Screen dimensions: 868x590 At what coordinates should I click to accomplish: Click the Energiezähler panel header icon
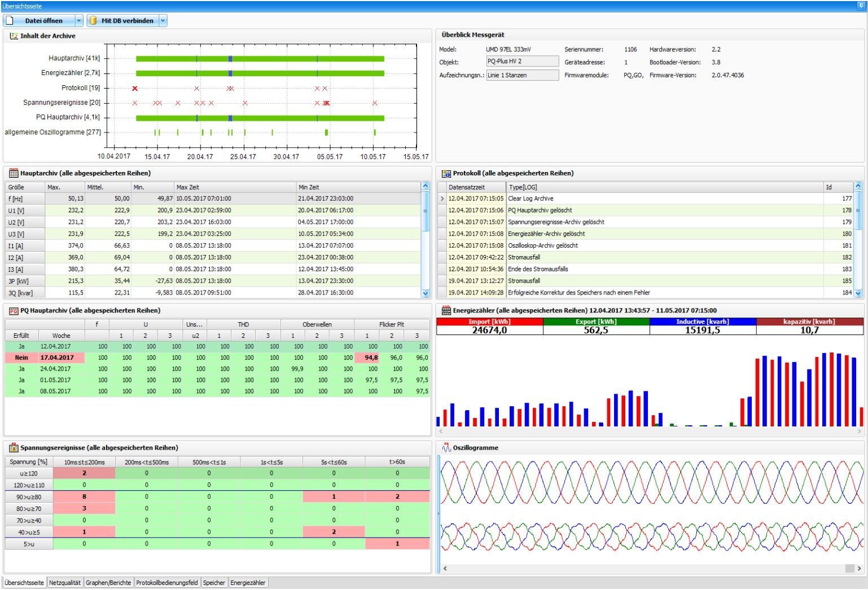[446, 310]
